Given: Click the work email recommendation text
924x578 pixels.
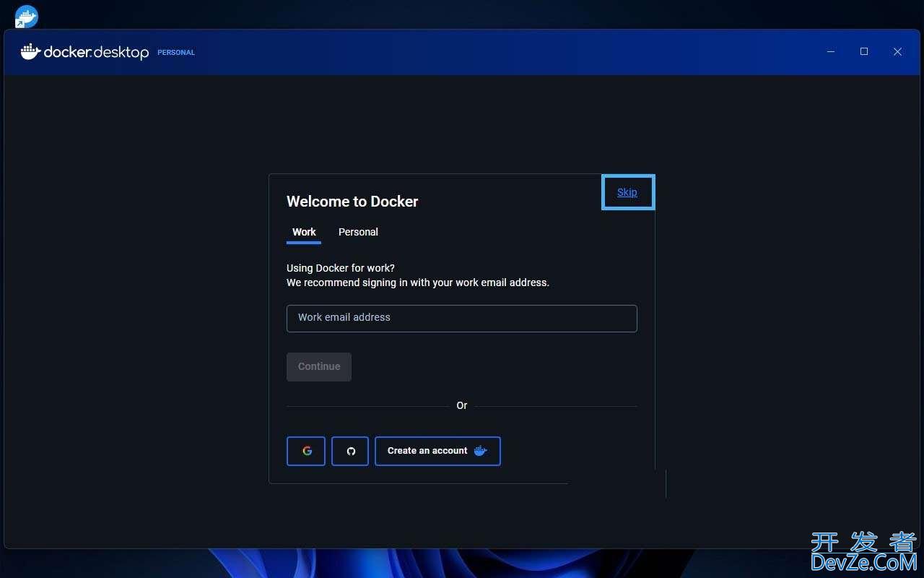Looking at the screenshot, I should 418,282.
